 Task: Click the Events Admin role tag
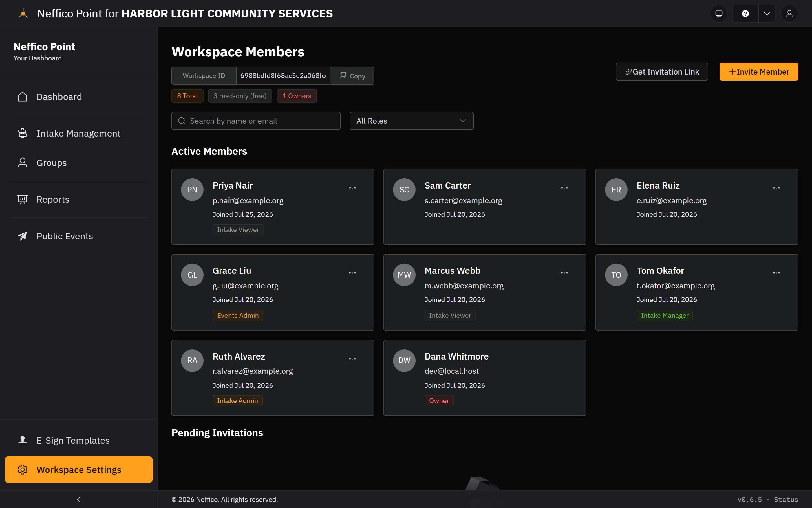[238, 315]
